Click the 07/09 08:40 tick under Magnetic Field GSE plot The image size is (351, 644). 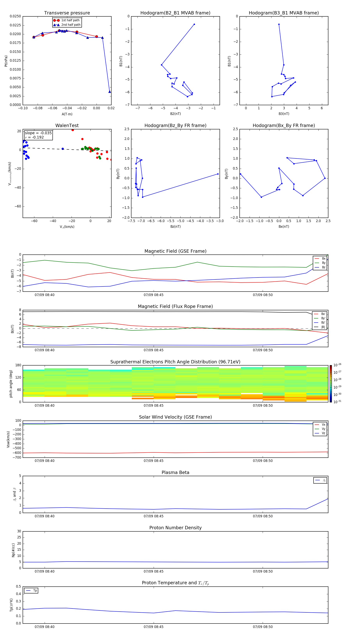[44, 295]
